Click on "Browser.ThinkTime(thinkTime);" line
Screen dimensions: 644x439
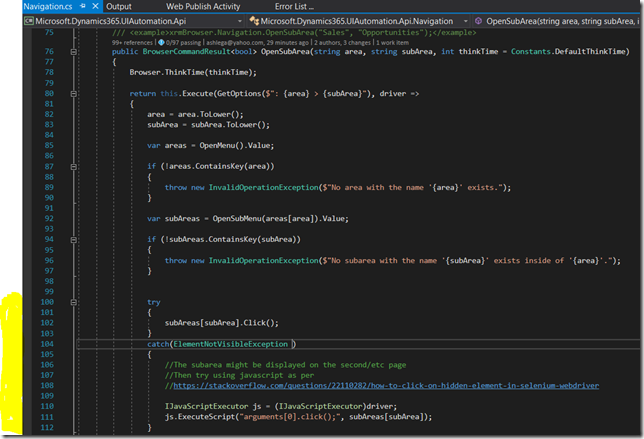click(193, 73)
